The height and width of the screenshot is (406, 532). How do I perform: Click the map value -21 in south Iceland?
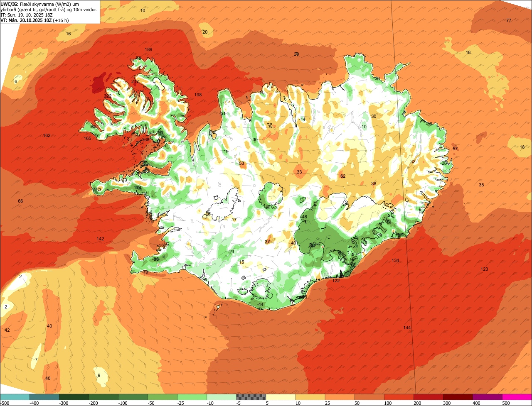click(x=231, y=252)
